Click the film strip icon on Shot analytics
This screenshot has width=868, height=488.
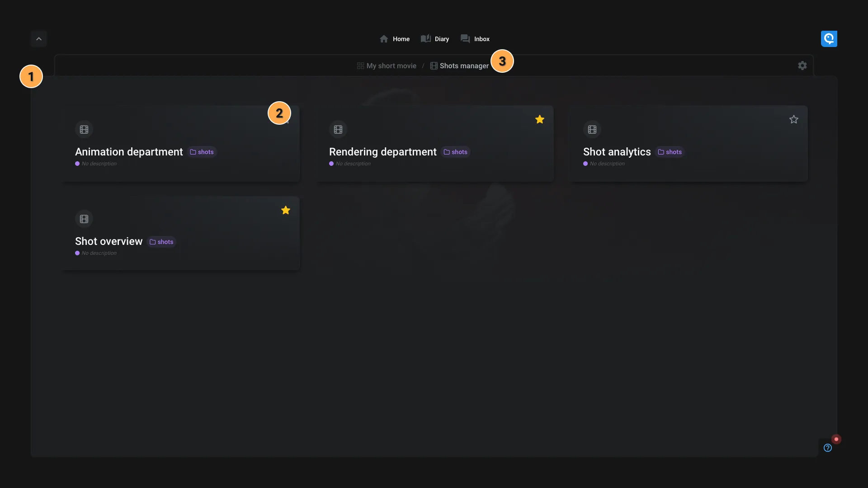click(x=592, y=129)
